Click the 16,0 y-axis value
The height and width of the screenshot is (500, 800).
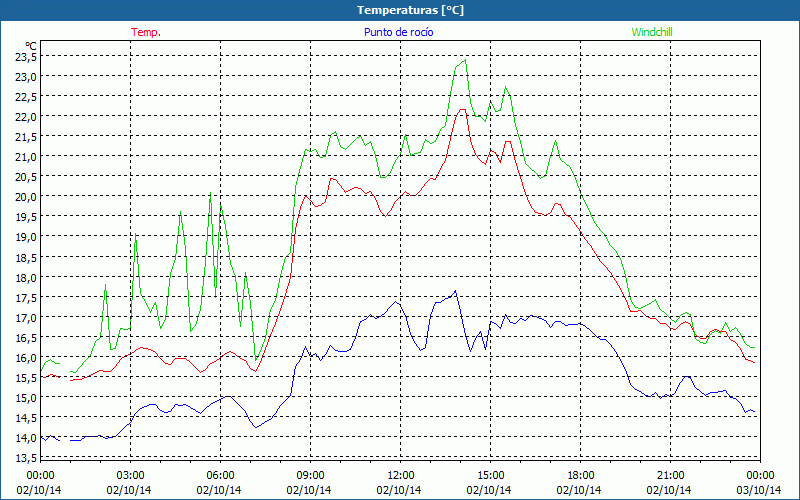click(26, 358)
